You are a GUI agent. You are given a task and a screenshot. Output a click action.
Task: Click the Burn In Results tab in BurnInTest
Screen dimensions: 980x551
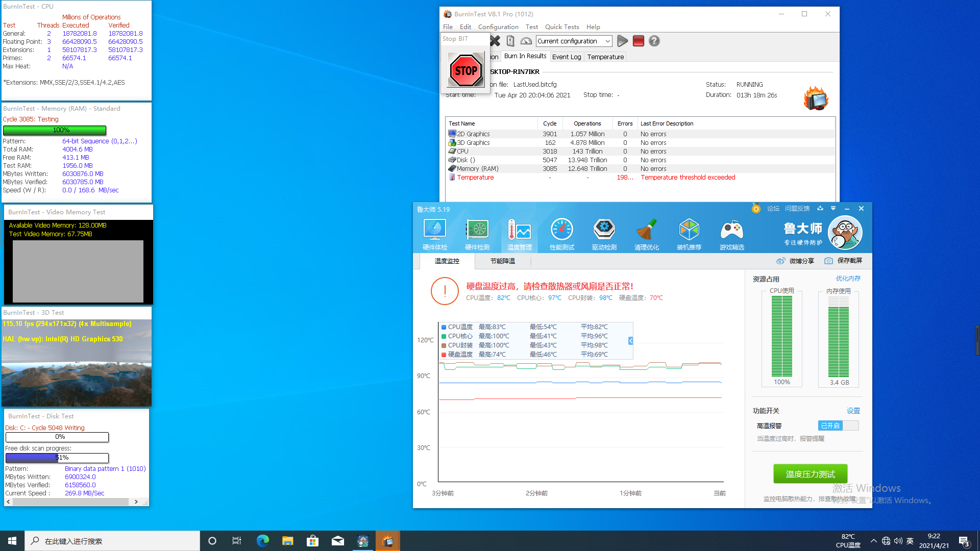coord(525,56)
